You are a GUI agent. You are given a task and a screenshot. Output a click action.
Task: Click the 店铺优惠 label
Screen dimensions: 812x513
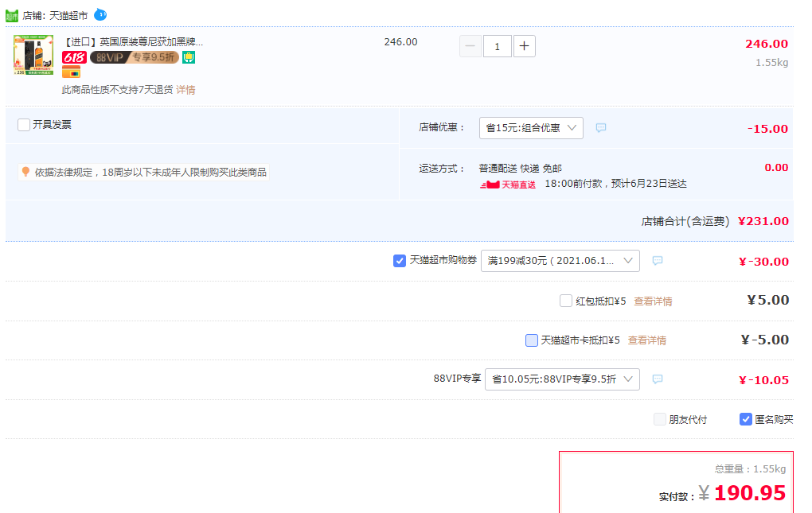442,127
